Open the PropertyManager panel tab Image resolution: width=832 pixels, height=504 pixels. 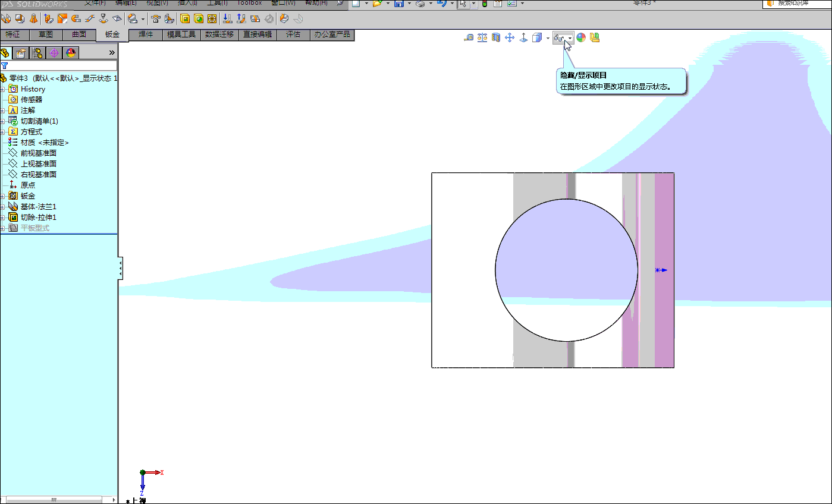pyautogui.click(x=21, y=53)
